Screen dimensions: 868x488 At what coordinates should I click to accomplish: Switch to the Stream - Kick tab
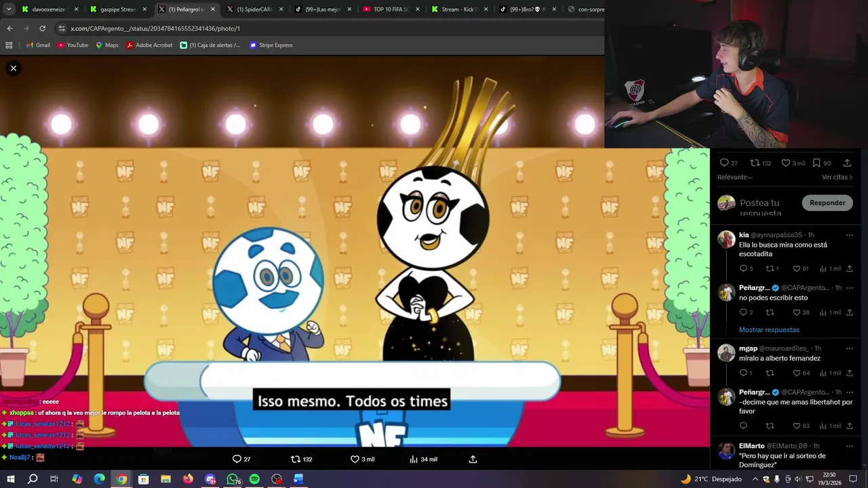click(459, 9)
